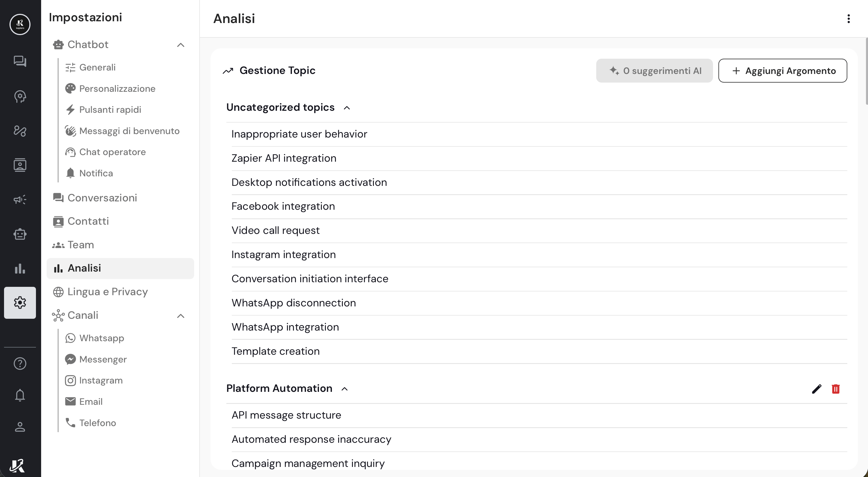Image resolution: width=868 pixels, height=477 pixels.
Task: Collapse Uncategorized topics list
Action: (347, 108)
